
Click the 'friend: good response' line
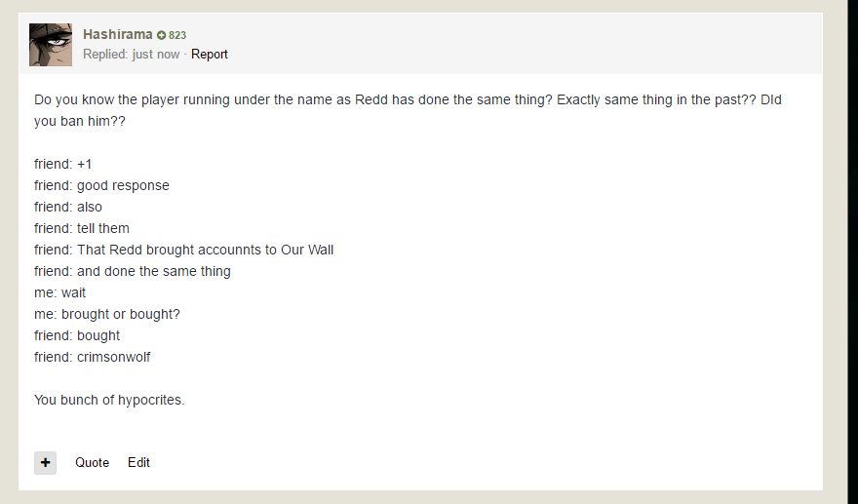pos(101,185)
